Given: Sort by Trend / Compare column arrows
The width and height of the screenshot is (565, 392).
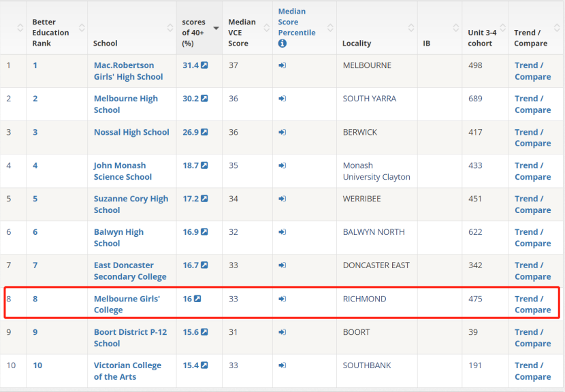Looking at the screenshot, I should (x=557, y=28).
